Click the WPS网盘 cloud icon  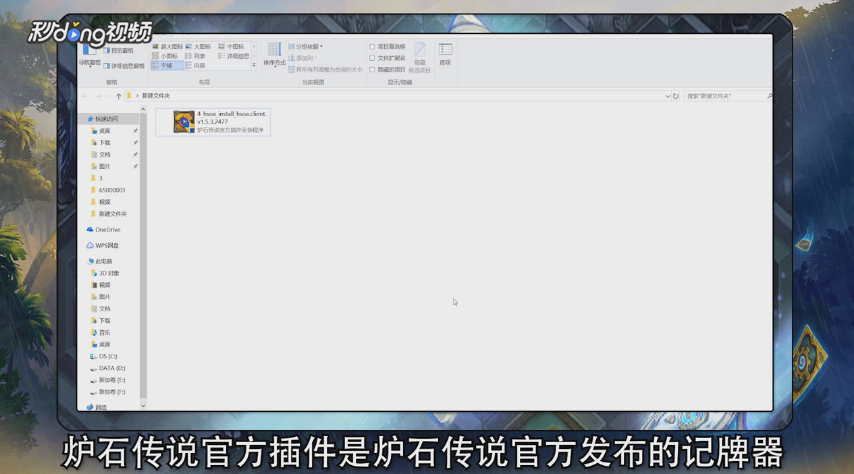(90, 246)
